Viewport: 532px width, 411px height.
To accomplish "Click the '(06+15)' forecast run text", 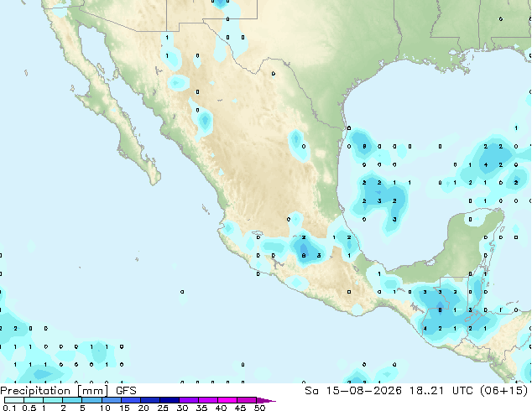I will pyautogui.click(x=505, y=391).
